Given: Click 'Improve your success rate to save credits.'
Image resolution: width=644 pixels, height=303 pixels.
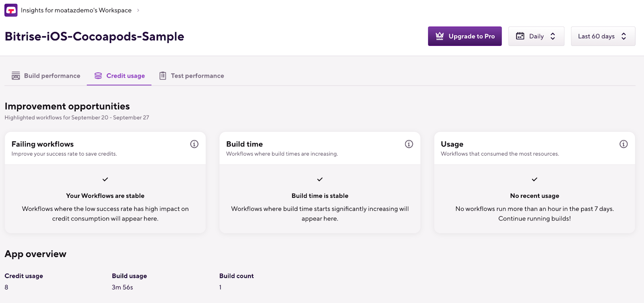Looking at the screenshot, I should pos(64,154).
